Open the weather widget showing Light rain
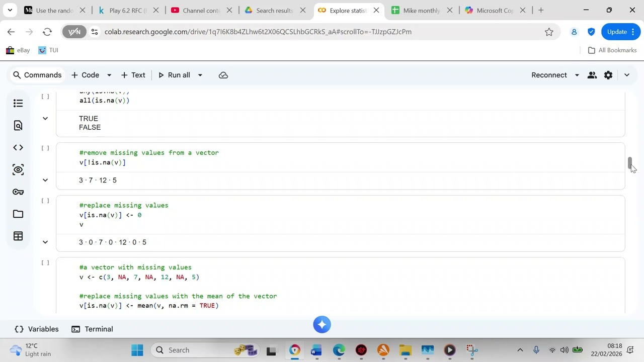Image resolution: width=644 pixels, height=362 pixels. click(x=31, y=350)
